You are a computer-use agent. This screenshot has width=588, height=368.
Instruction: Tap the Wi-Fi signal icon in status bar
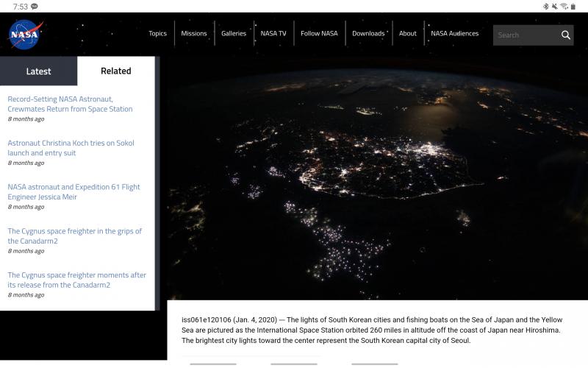coord(564,6)
